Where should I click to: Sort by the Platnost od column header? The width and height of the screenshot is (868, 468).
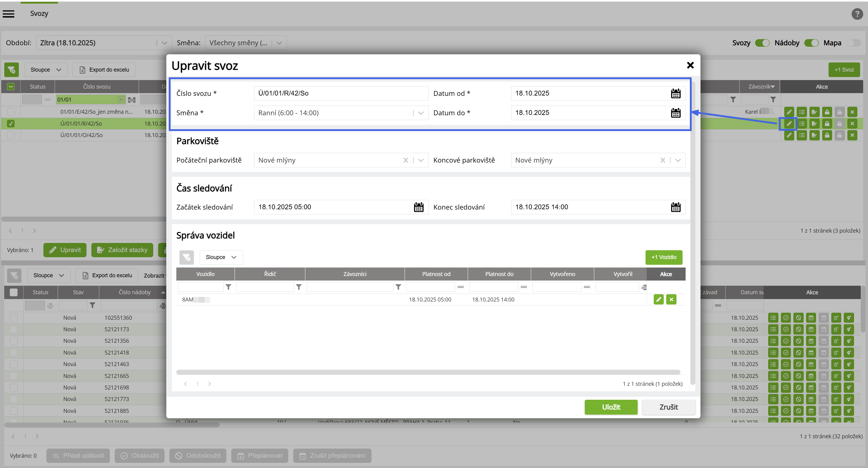[x=436, y=274]
